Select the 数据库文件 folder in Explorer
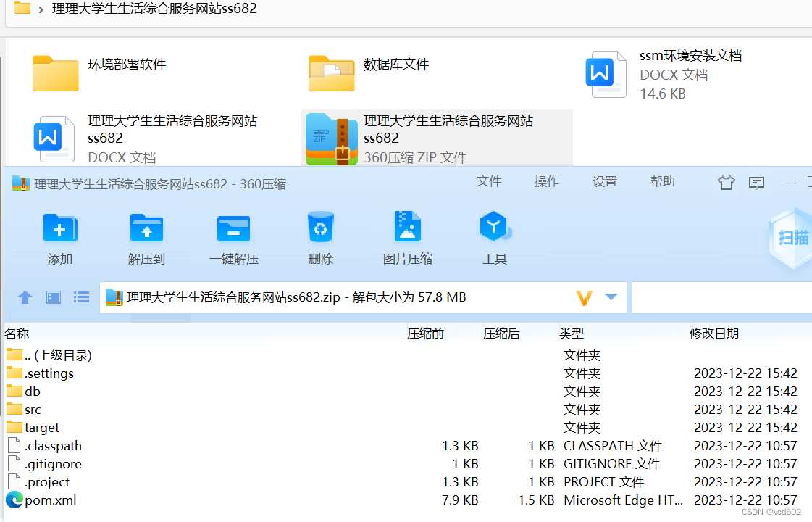 (x=369, y=73)
